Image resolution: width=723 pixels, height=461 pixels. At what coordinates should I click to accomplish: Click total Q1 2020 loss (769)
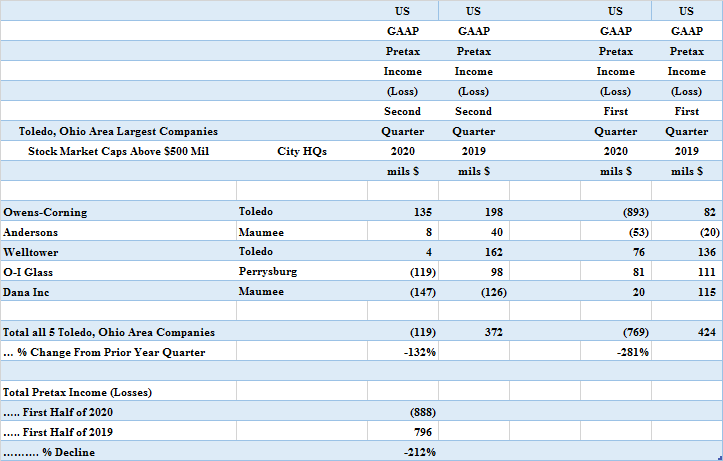point(635,332)
